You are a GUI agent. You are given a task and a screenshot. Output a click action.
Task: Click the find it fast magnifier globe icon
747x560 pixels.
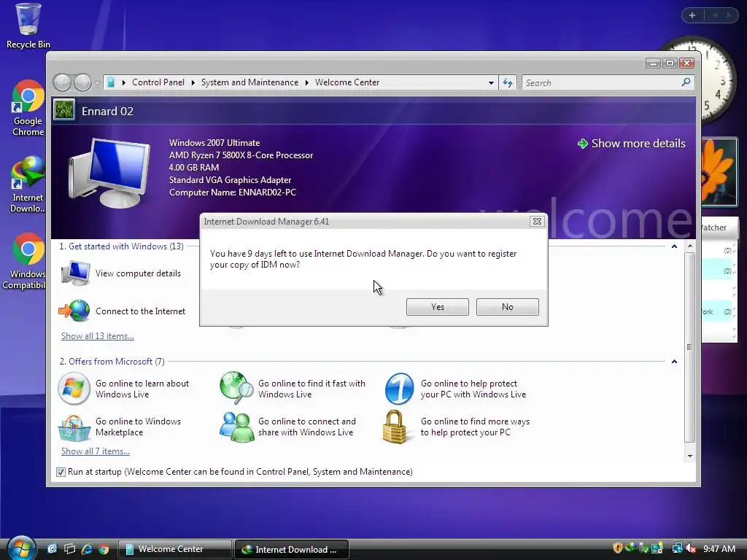click(x=236, y=388)
